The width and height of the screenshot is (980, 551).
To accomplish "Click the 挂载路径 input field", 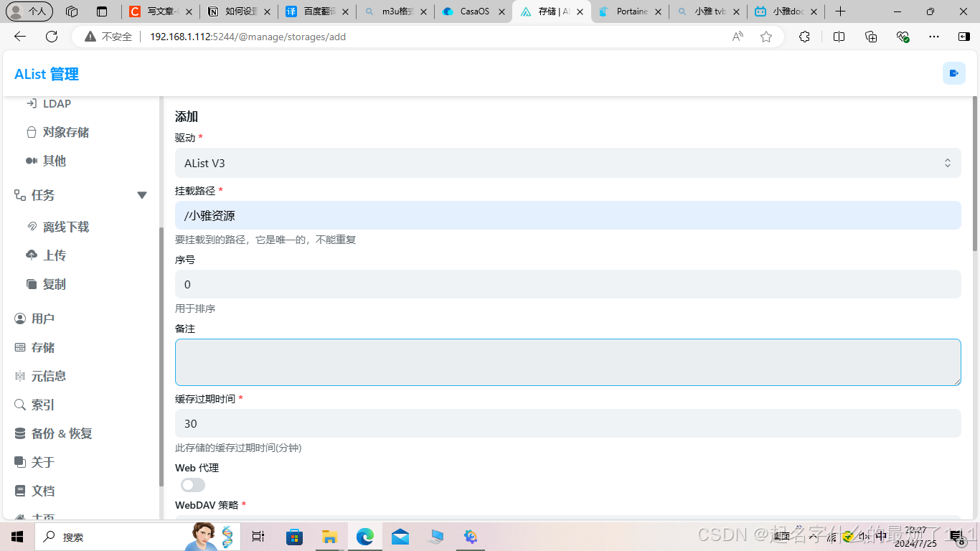I will pos(567,215).
